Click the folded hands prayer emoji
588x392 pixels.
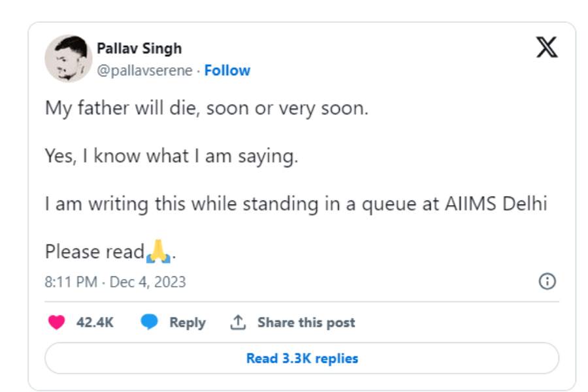coord(159,252)
